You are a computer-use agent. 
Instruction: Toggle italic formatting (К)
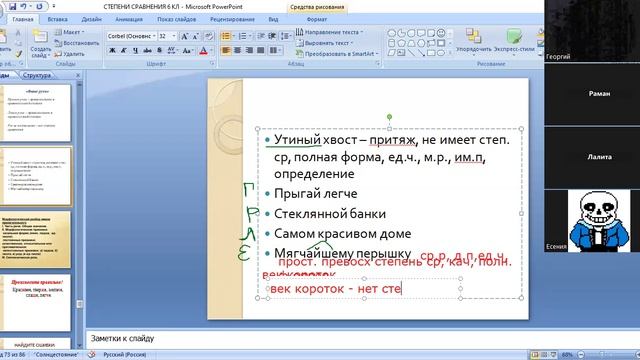point(124,51)
